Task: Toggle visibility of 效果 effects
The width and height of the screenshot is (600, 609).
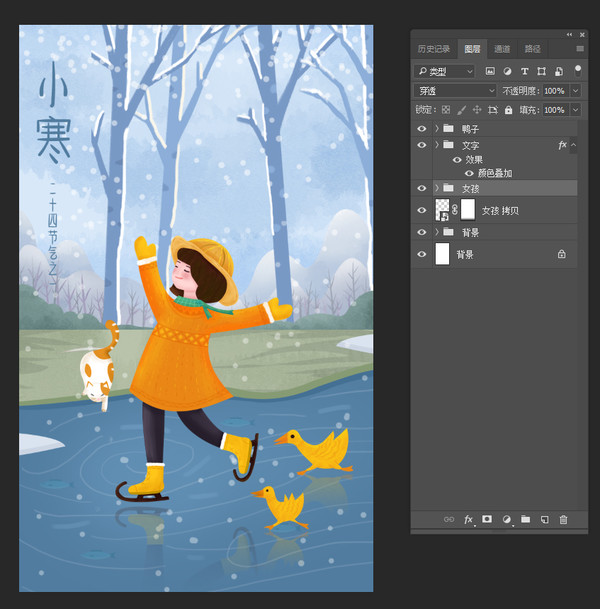Action: click(457, 160)
